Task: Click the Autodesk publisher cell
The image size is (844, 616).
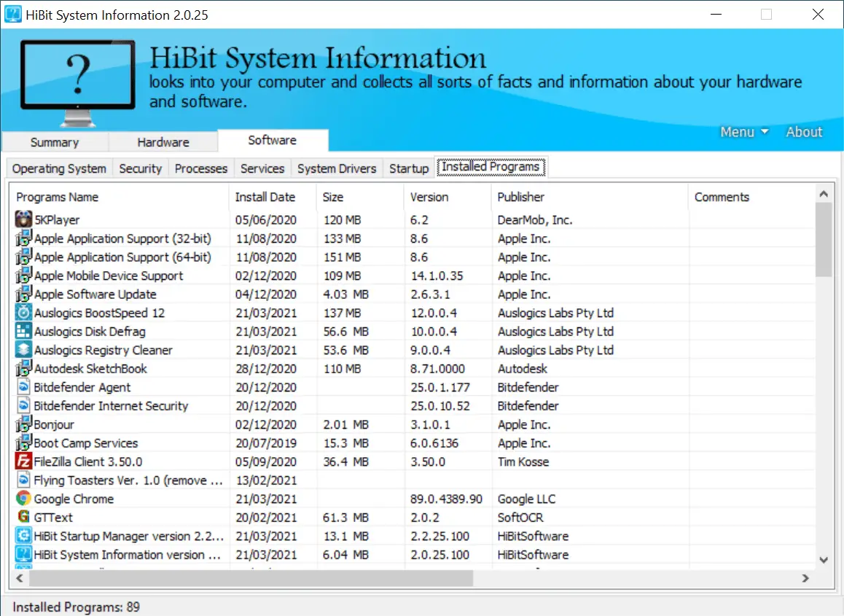Action: coord(522,369)
